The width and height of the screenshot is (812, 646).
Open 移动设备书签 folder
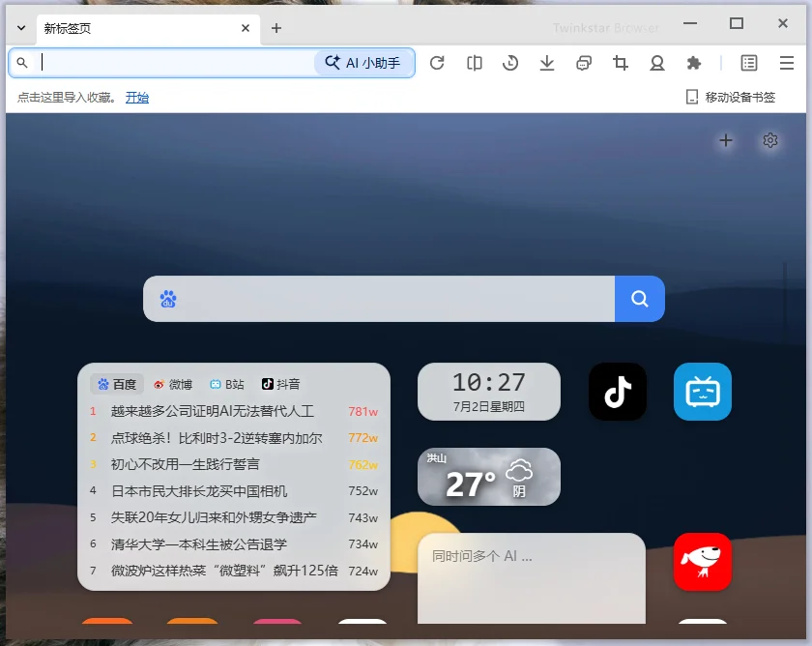click(731, 98)
